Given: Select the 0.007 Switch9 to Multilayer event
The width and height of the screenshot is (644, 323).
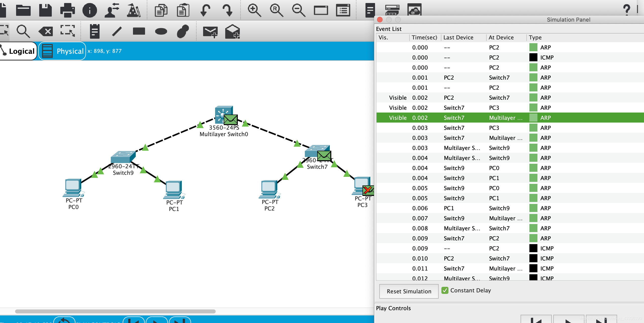Looking at the screenshot, I should [510, 218].
